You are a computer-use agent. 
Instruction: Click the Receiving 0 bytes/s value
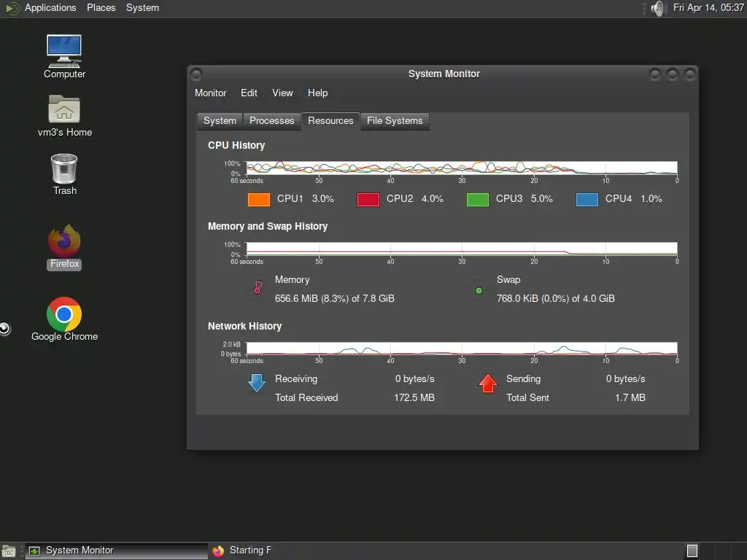(414, 379)
